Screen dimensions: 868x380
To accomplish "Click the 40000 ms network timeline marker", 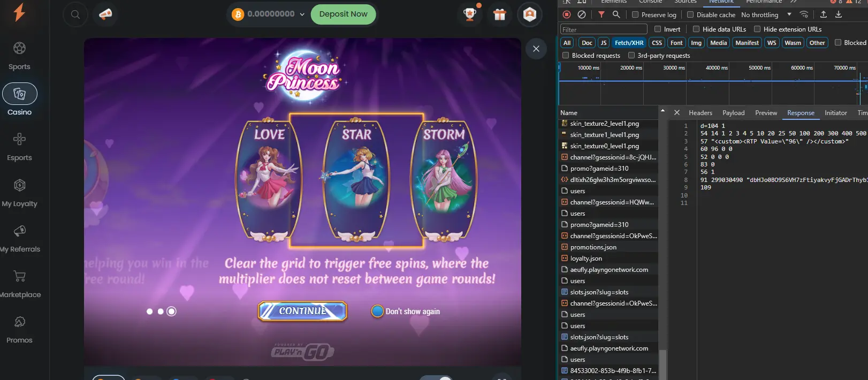I will 717,68.
